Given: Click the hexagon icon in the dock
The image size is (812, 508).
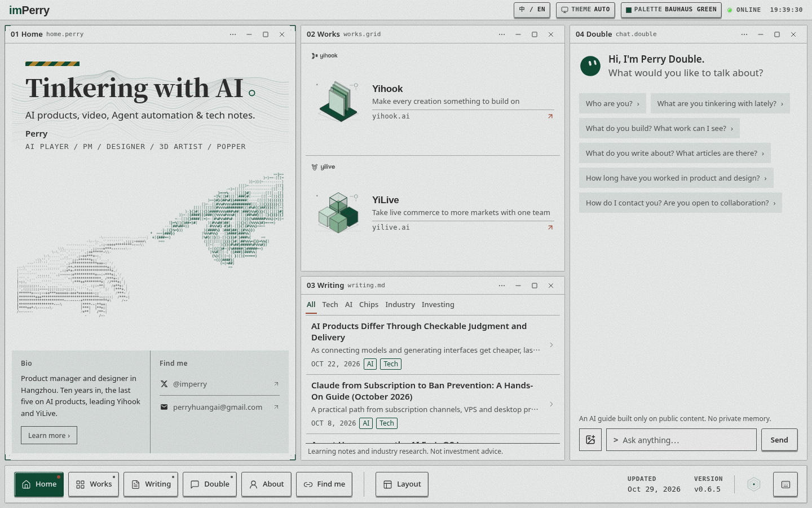Looking at the screenshot, I should (754, 484).
